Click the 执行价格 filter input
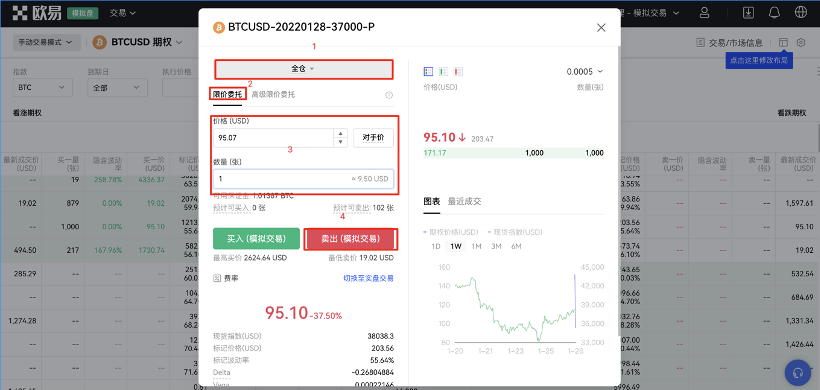This screenshot has height=390, width=820. (x=180, y=87)
